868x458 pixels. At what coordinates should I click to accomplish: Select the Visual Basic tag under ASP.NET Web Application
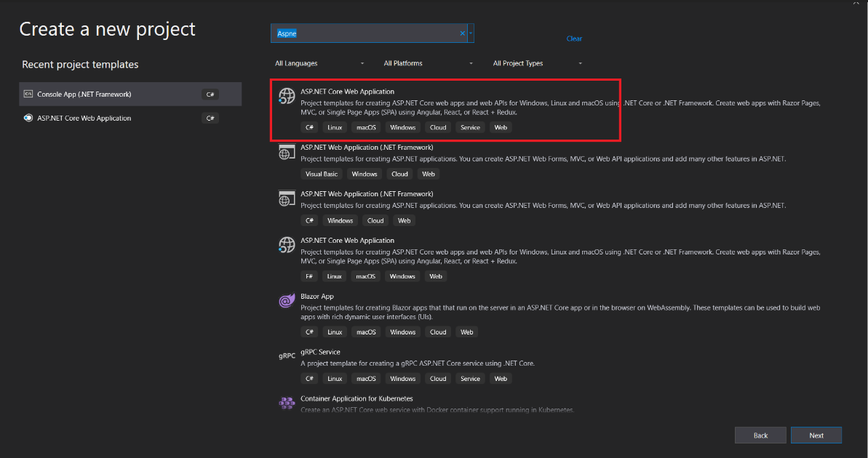click(321, 173)
